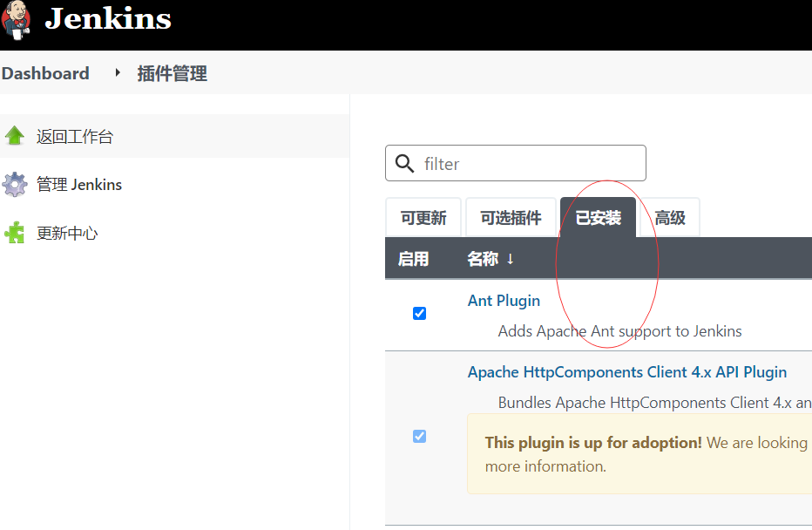812x530 pixels.
Task: Click the 'Bundles Apache HttpComponents Client' description
Action: 654,403
